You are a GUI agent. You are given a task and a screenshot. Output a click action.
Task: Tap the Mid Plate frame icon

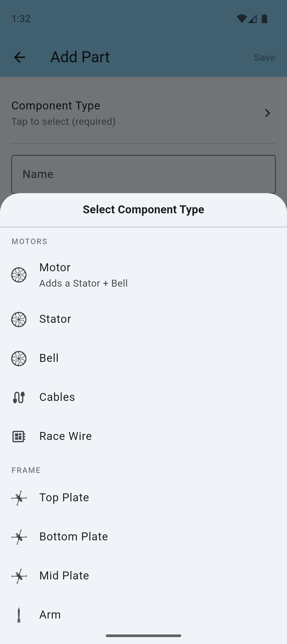(19, 576)
